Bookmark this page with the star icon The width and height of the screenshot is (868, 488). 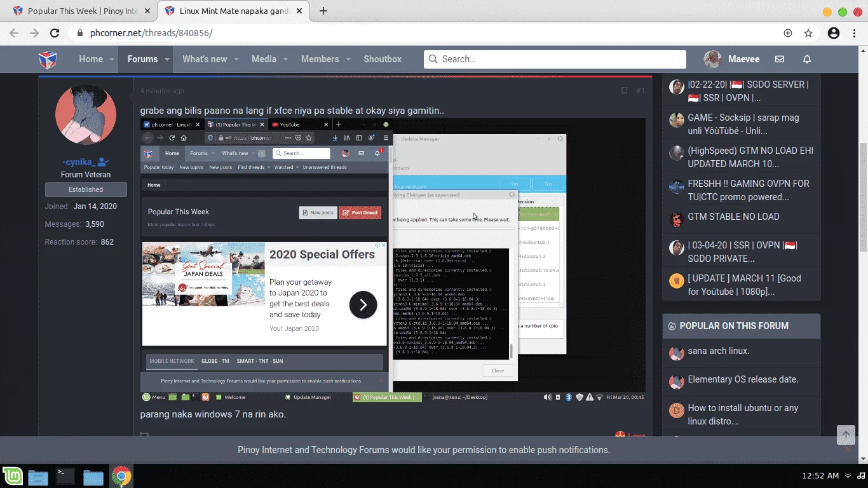808,33
